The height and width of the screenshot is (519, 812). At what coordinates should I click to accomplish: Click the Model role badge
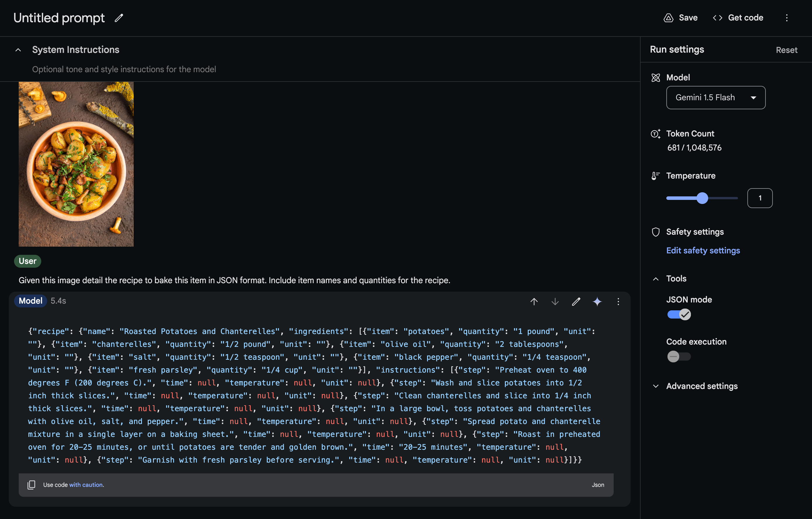point(30,301)
